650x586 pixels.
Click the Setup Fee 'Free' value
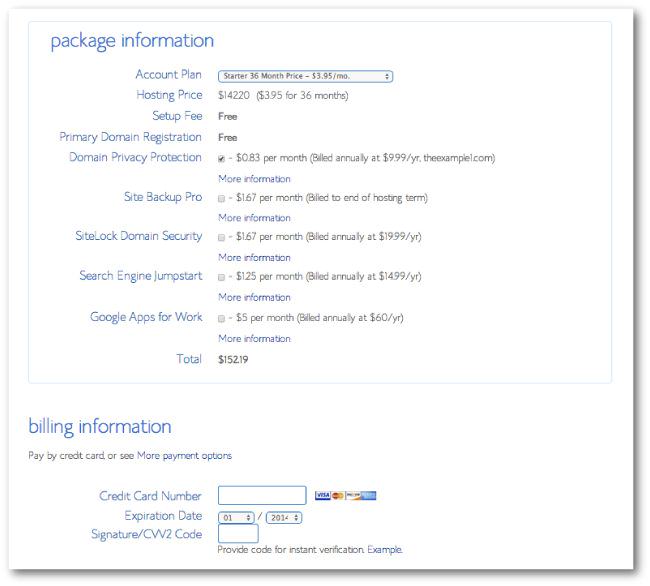tap(228, 116)
